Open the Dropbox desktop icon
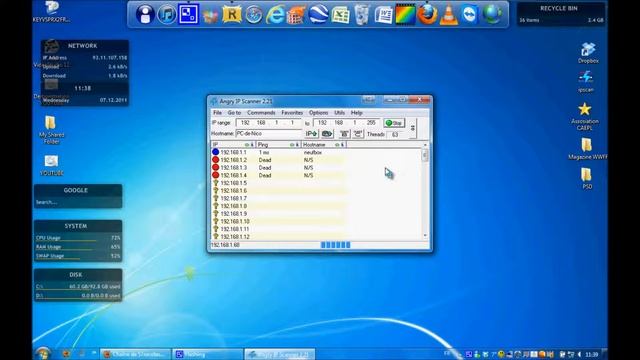 point(588,53)
